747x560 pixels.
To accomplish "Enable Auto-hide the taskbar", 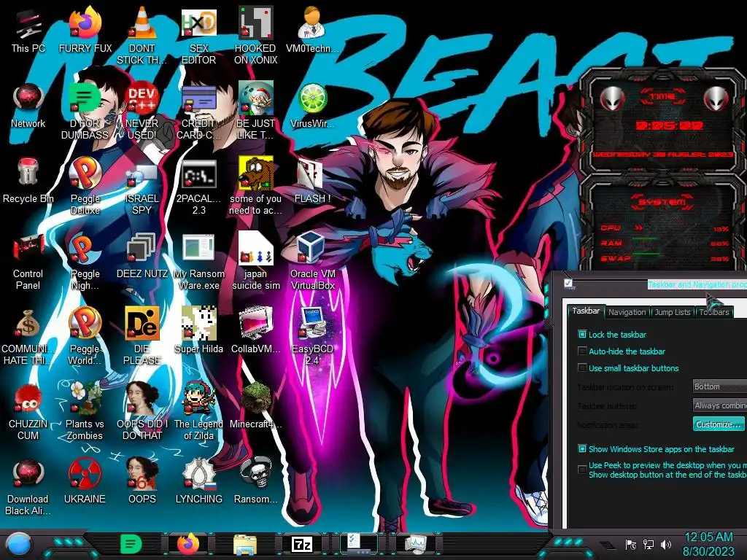I will coord(582,351).
